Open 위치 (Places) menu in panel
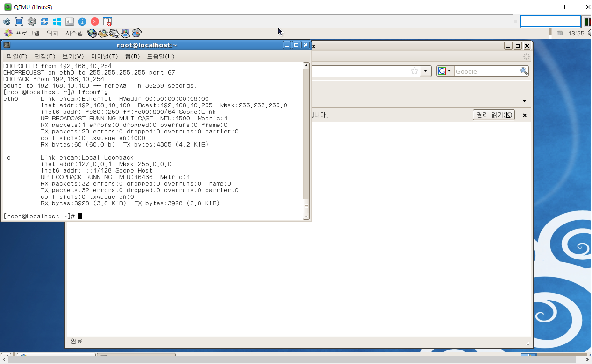Screen dimensions: 592x364 pos(52,33)
